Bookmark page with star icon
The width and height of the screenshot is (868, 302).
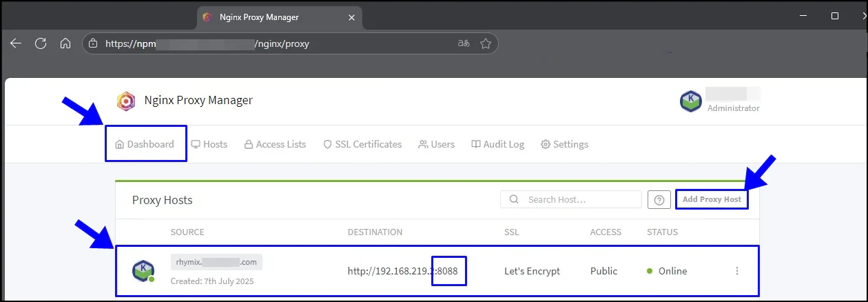coord(486,43)
